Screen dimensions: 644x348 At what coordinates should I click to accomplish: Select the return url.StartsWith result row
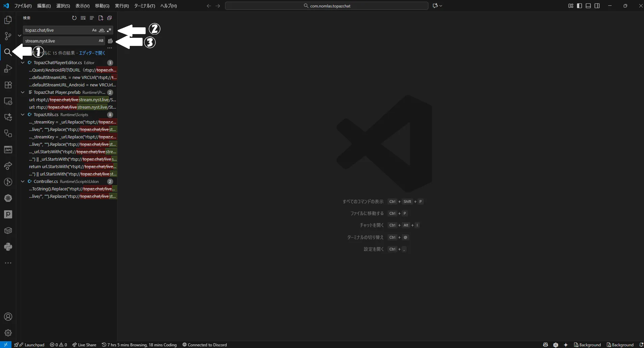coord(67,167)
